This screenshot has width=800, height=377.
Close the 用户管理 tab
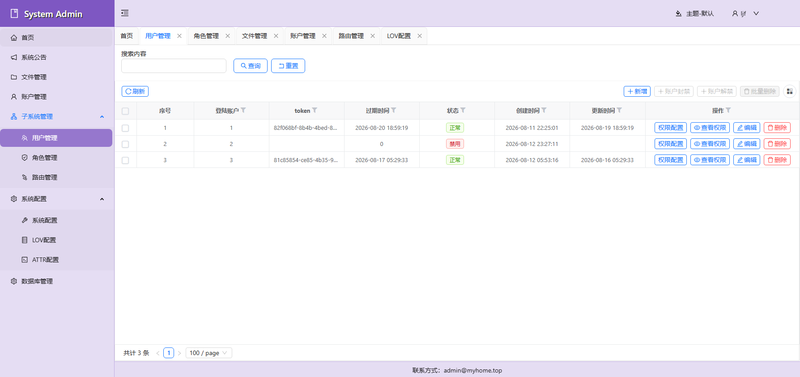click(179, 36)
